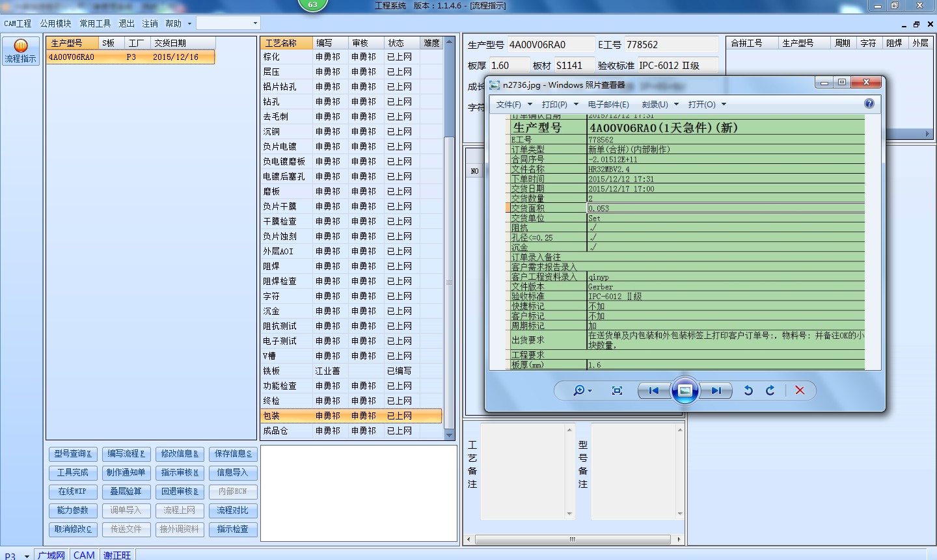Viewport: 937px width, 560px height.
Task: Open photo viewer help icon
Action: pyautogui.click(x=869, y=103)
